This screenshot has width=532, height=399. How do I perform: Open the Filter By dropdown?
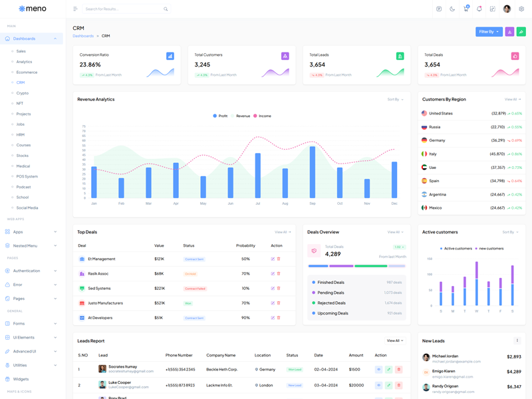[x=489, y=31]
